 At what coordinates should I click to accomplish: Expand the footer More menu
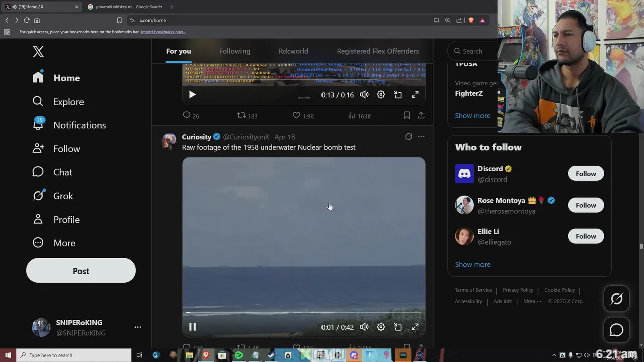(x=532, y=301)
